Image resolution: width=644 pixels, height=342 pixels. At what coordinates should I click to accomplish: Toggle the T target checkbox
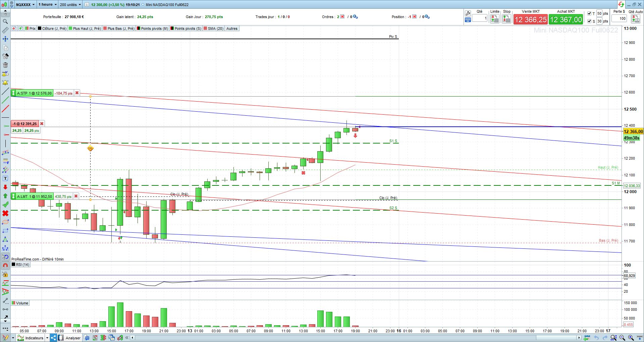click(589, 13)
